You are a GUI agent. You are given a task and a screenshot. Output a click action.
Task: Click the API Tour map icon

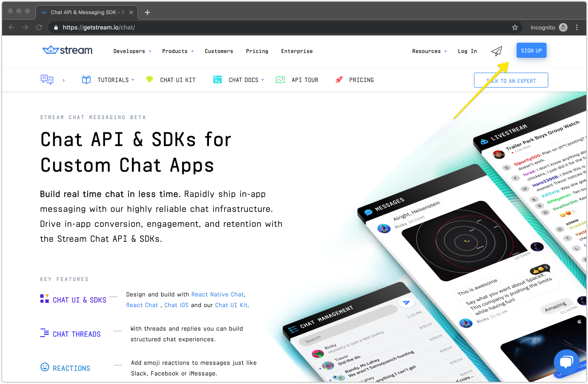coord(280,80)
